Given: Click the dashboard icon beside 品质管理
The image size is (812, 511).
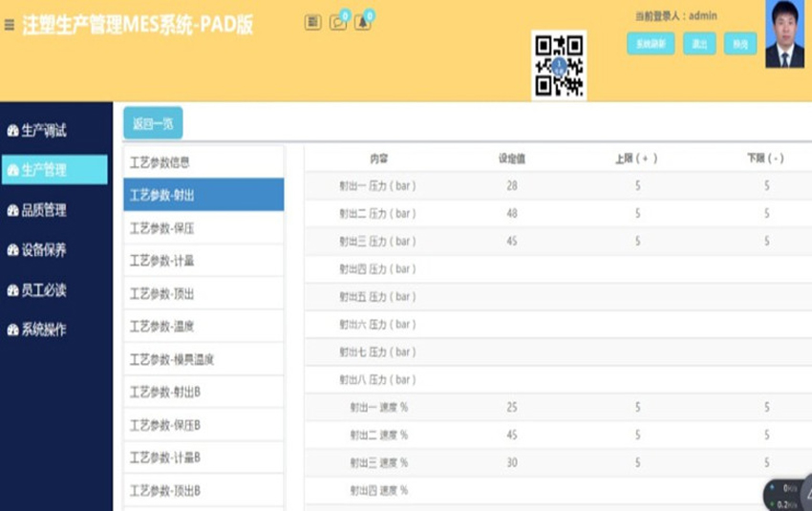Looking at the screenshot, I should 12,210.
